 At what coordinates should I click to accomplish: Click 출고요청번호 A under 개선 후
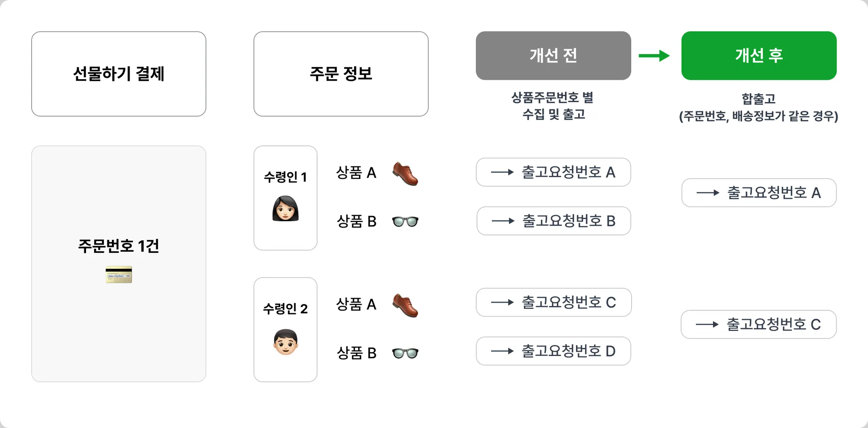point(759,193)
